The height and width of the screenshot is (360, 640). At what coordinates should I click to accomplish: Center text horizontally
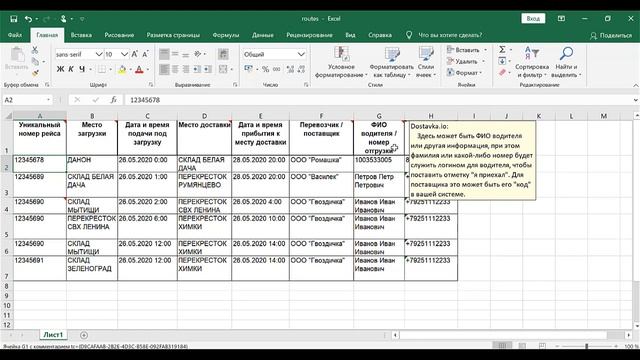click(175, 69)
